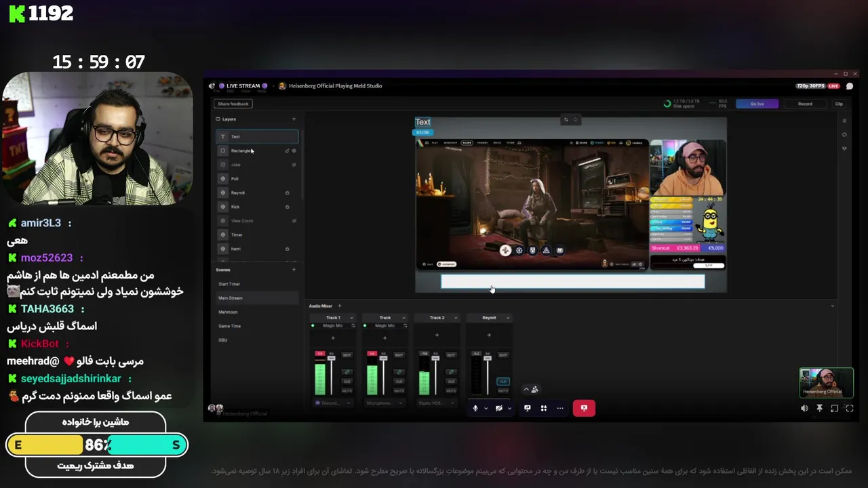Click the lock icon on Kick layer
Screen dimensions: 868x488
pos(287,207)
